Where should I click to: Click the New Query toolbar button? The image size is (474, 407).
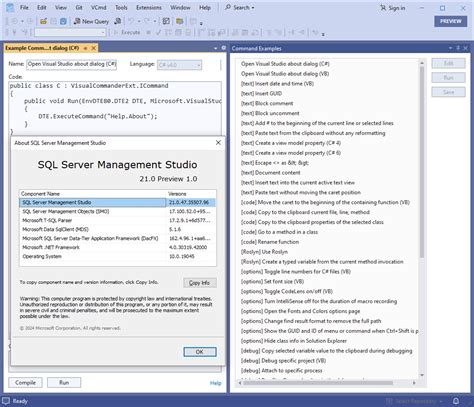pos(91,21)
